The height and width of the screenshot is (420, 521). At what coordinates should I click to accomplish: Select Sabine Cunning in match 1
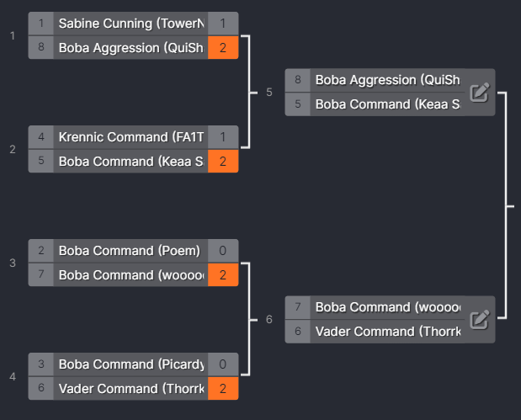(x=130, y=24)
